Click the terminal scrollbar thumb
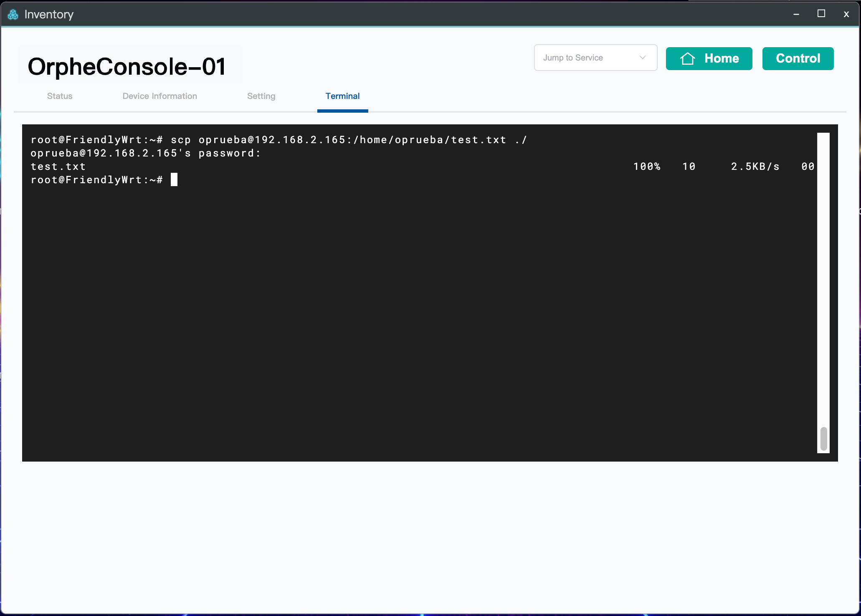The width and height of the screenshot is (861, 616). point(823,438)
